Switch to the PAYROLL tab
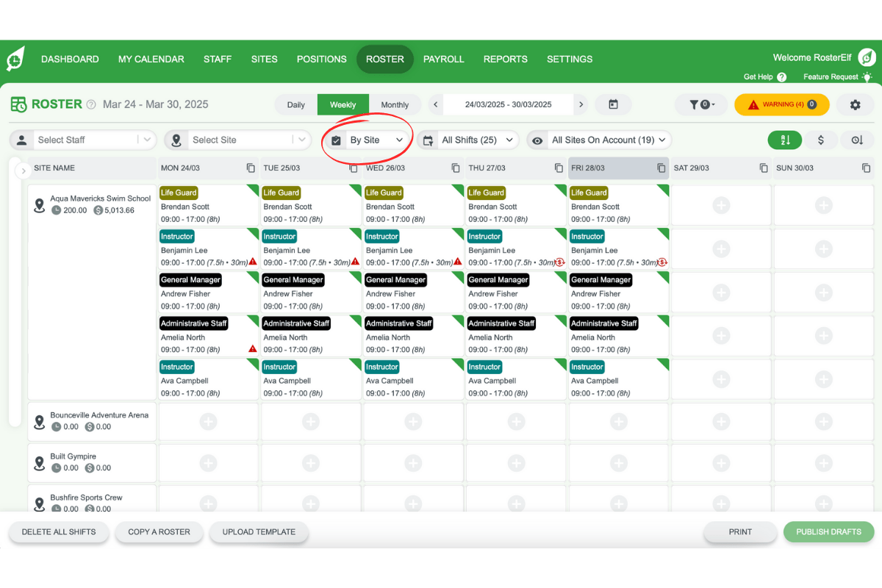The image size is (882, 588). [444, 59]
